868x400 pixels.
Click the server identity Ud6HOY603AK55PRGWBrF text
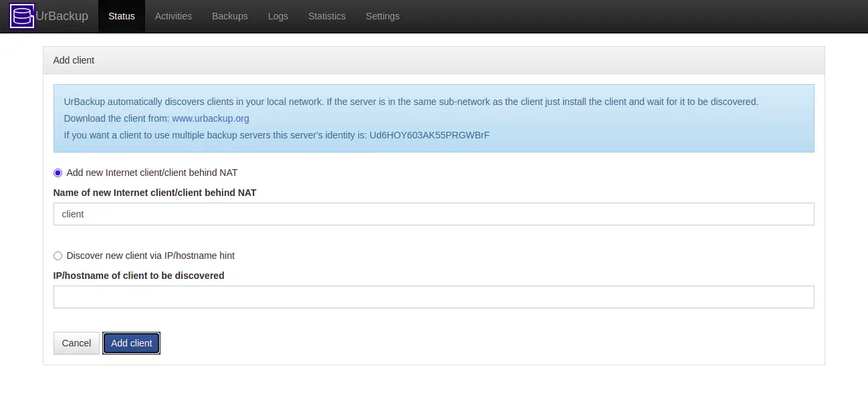pyautogui.click(x=429, y=135)
